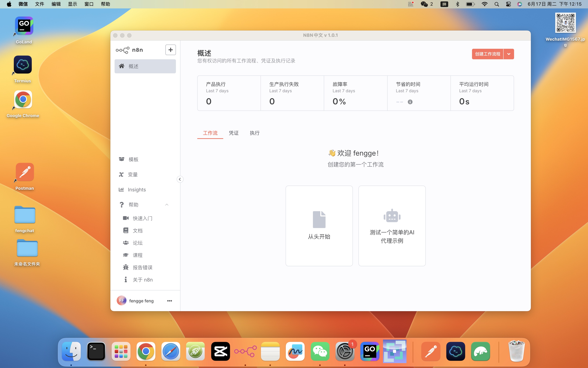
Task: Switch to the 凭证 tab
Action: 234,133
